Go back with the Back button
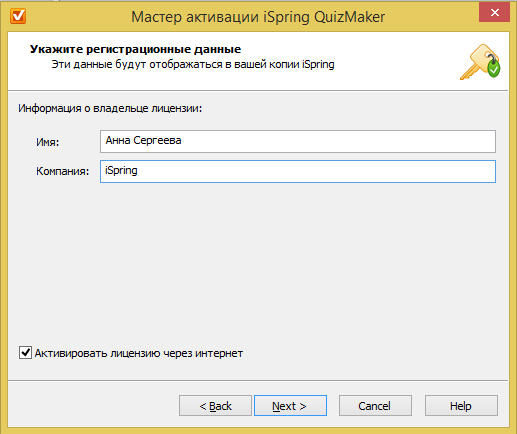Screen dimensions: 517x434 click(215, 406)
